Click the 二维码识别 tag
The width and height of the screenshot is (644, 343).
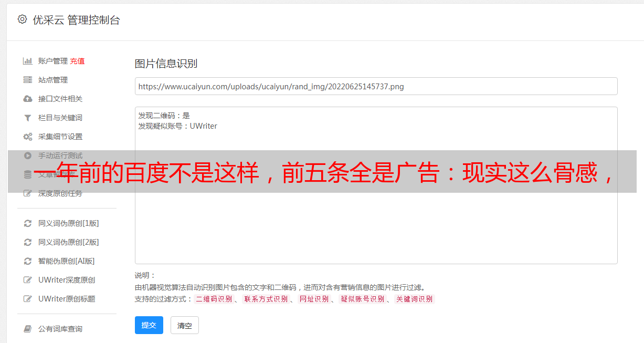click(214, 299)
